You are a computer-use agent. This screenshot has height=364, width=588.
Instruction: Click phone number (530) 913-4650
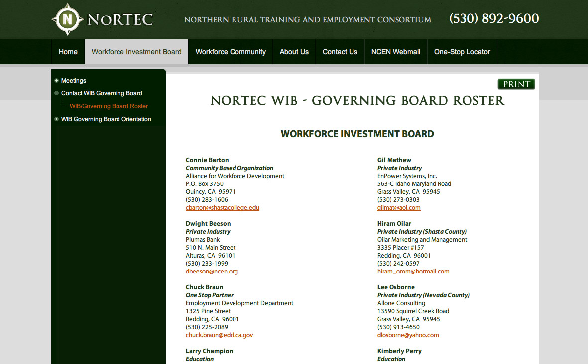398,327
